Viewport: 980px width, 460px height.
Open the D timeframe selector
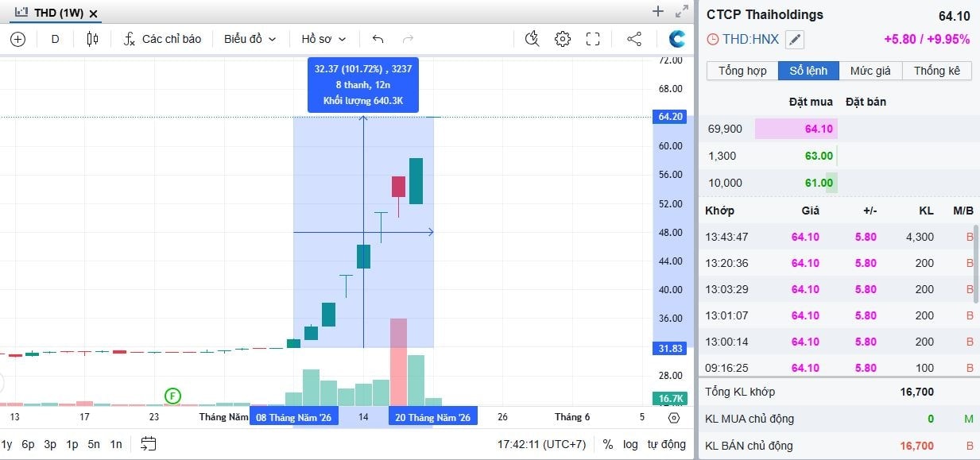pos(56,39)
